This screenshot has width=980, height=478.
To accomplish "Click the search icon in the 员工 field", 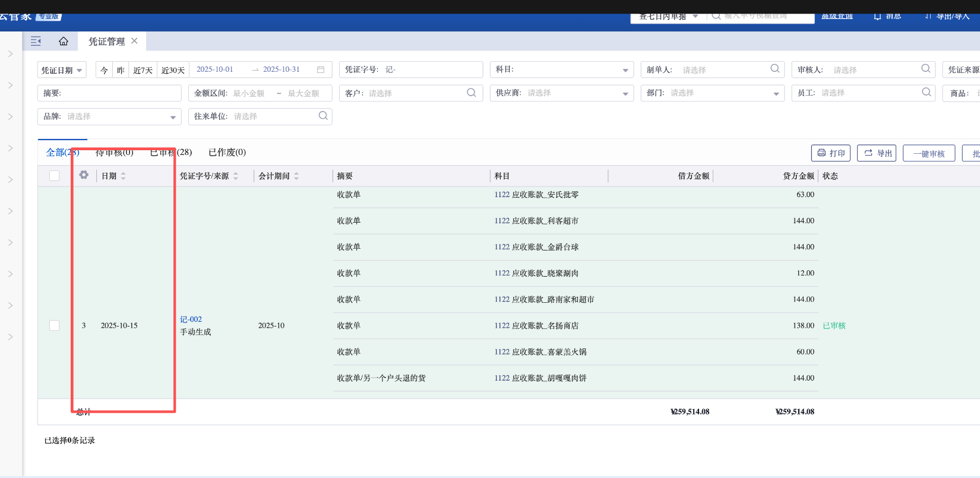I will (x=926, y=92).
